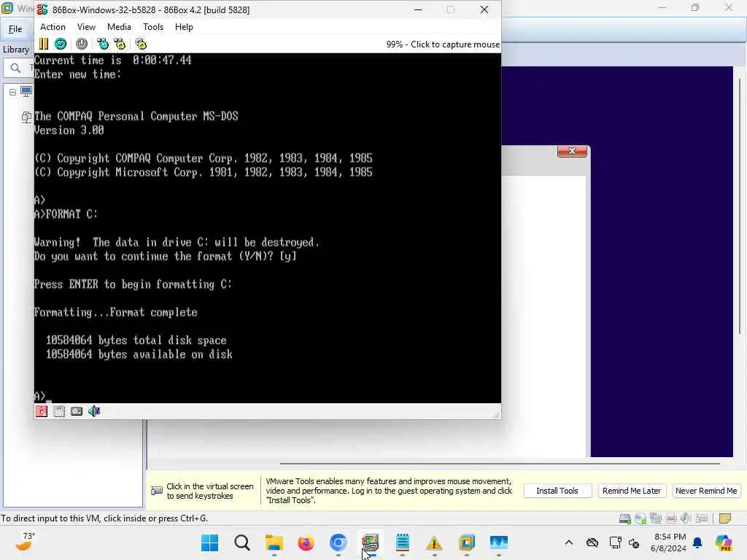
Task: Click the gray ACPI shutdown power icon
Action: pyautogui.click(x=82, y=44)
